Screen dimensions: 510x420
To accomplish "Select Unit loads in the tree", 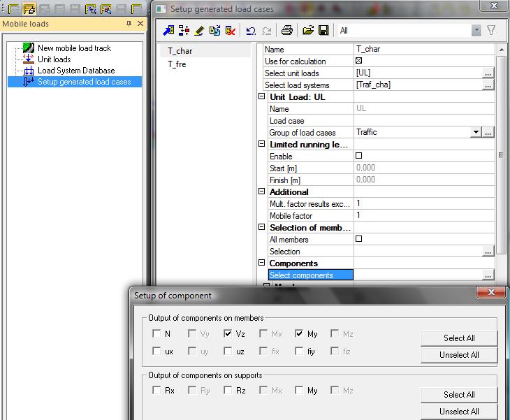I will click(x=54, y=59).
